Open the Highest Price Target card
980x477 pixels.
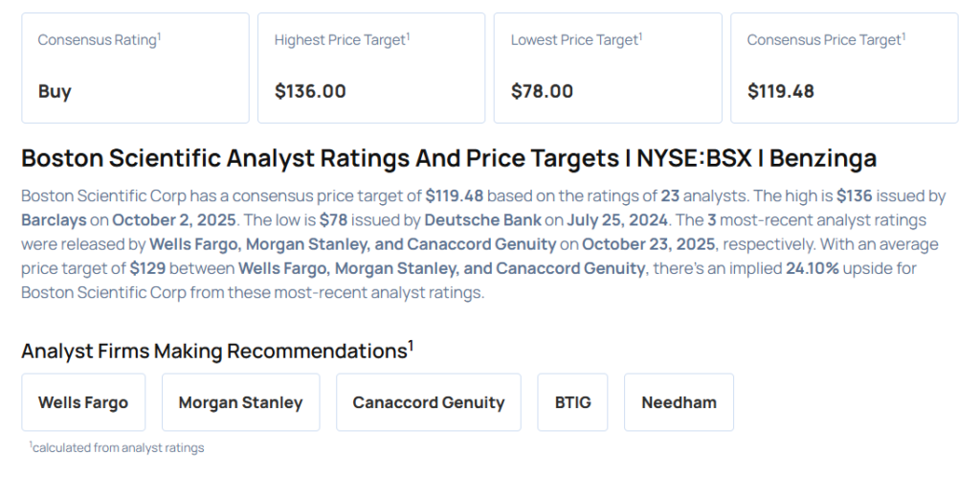click(371, 68)
